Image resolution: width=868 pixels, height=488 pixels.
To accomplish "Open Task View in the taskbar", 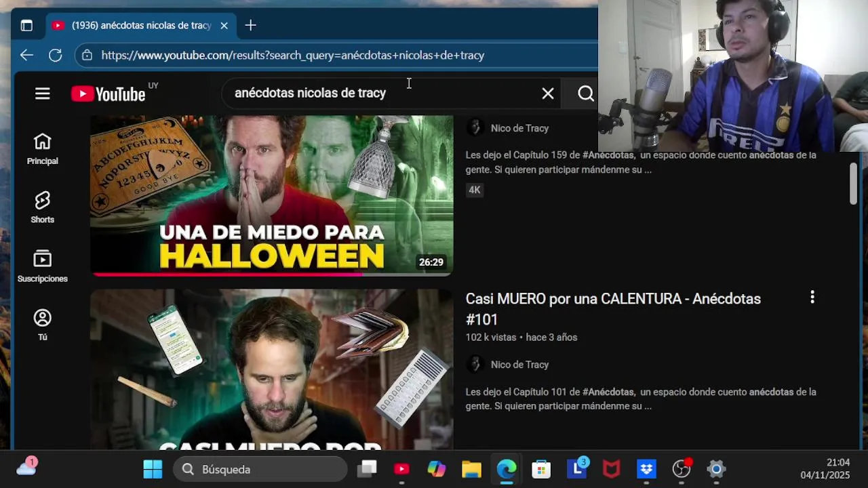I will 368,469.
